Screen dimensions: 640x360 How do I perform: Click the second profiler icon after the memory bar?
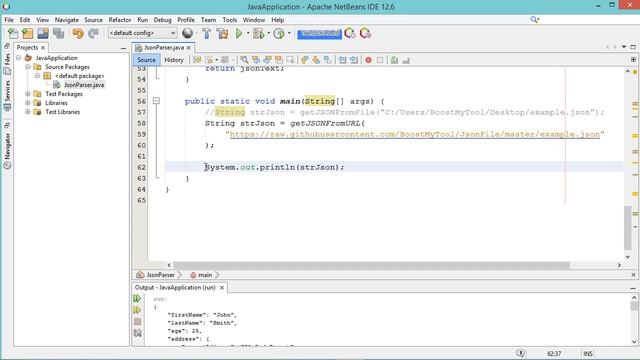(x=365, y=33)
